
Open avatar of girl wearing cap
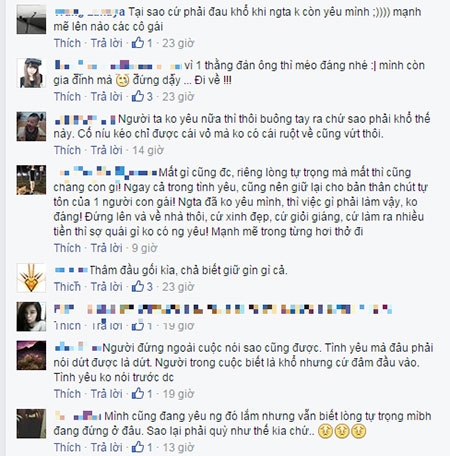[x=31, y=73]
